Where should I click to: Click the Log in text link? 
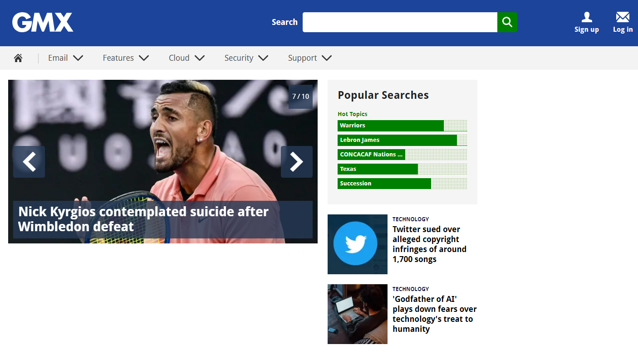[x=623, y=29]
